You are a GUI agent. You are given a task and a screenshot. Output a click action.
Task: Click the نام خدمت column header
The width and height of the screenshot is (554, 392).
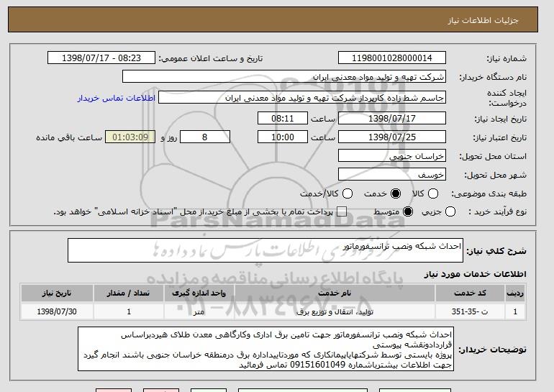(335, 293)
